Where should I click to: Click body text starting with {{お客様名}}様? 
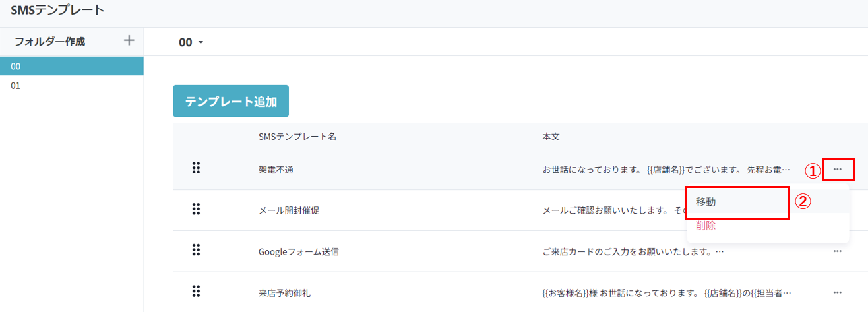tap(666, 292)
